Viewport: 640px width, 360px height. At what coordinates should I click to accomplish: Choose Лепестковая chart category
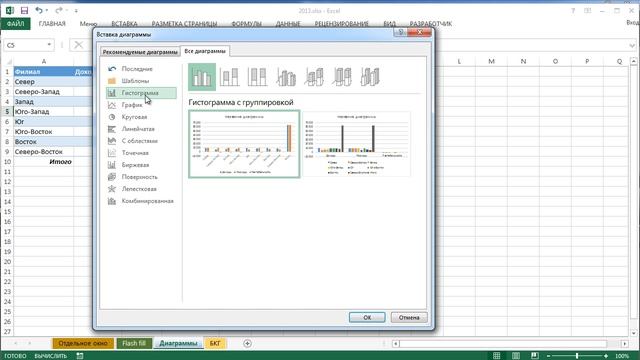141,189
